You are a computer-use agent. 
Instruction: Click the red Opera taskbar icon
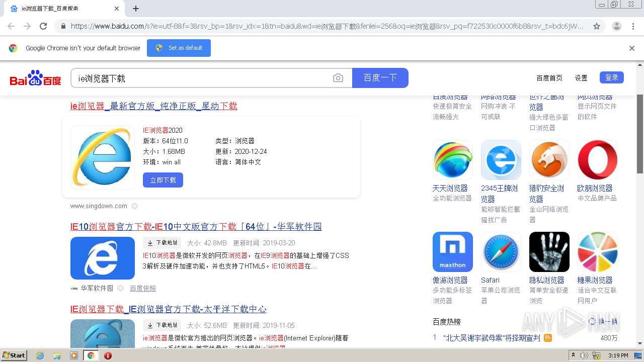point(108,355)
